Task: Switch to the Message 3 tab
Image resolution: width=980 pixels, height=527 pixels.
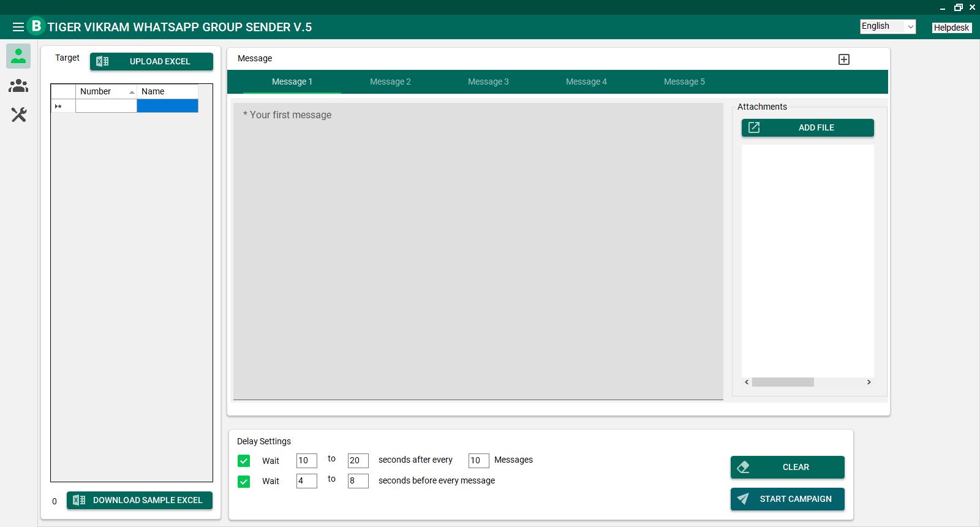Action: pos(488,82)
